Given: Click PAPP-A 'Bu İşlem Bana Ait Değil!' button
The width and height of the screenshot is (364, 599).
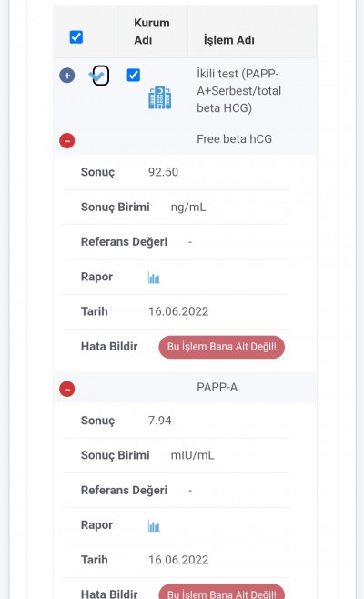Looking at the screenshot, I should pos(221,592).
